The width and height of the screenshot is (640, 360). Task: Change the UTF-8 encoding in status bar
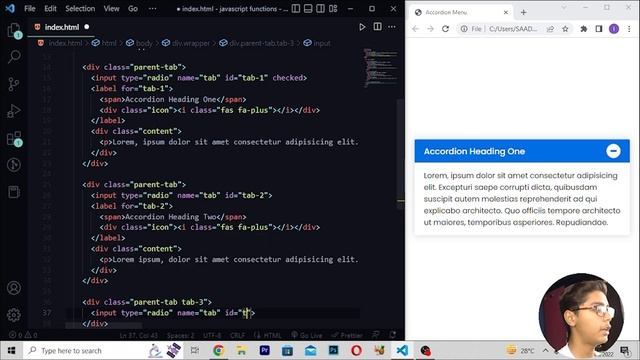[x=212, y=335]
